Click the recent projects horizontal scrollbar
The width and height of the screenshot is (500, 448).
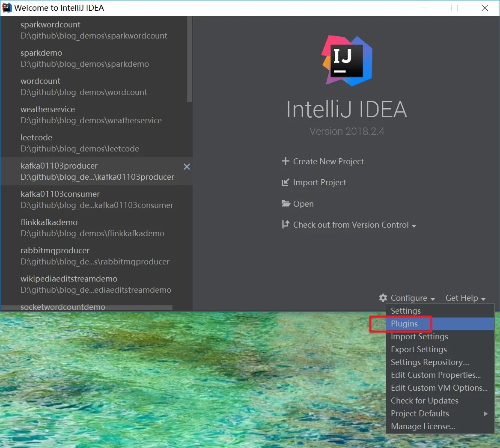[86, 308]
